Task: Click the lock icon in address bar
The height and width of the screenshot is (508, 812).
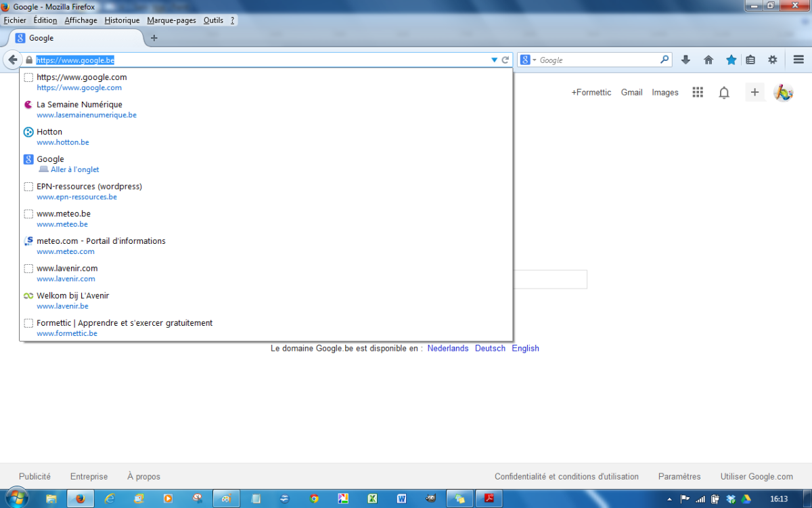Action: (x=28, y=60)
